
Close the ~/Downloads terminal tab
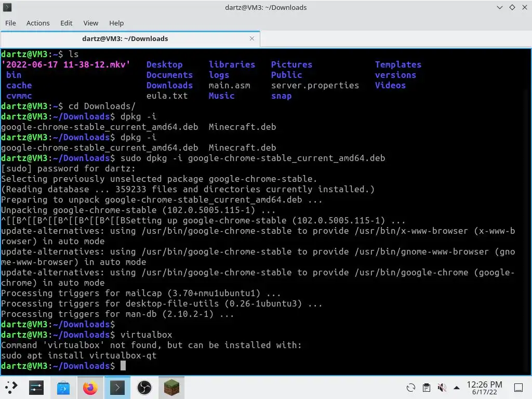252,38
